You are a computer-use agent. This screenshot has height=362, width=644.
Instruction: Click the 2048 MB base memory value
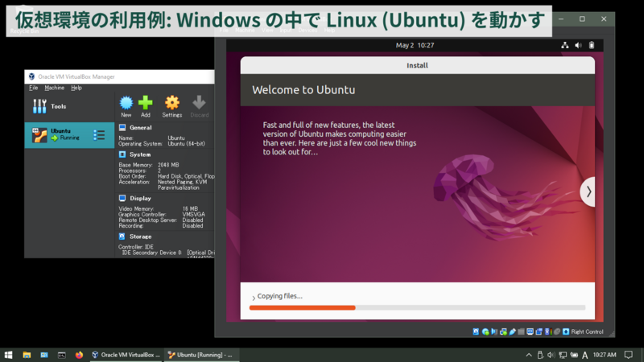pyautogui.click(x=168, y=165)
